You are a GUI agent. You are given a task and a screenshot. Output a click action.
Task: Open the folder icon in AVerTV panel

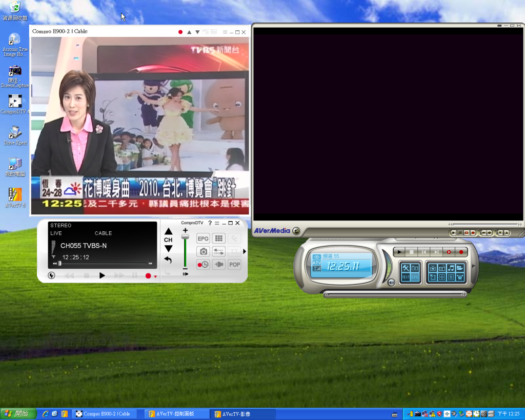click(x=460, y=268)
